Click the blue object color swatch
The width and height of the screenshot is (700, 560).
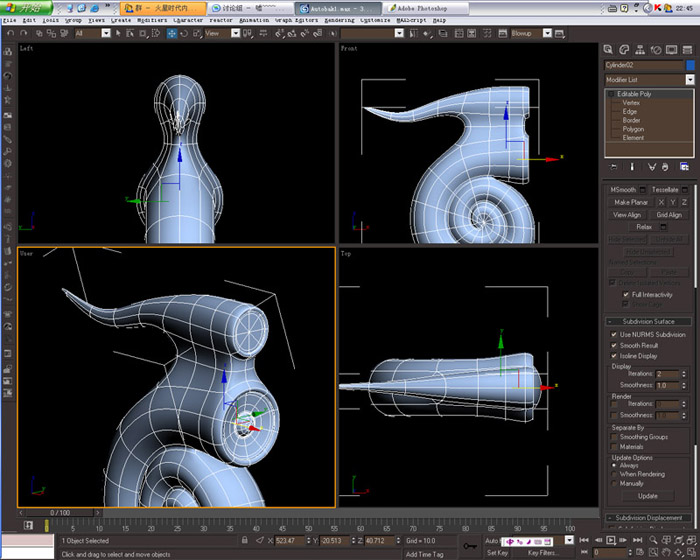pos(690,65)
